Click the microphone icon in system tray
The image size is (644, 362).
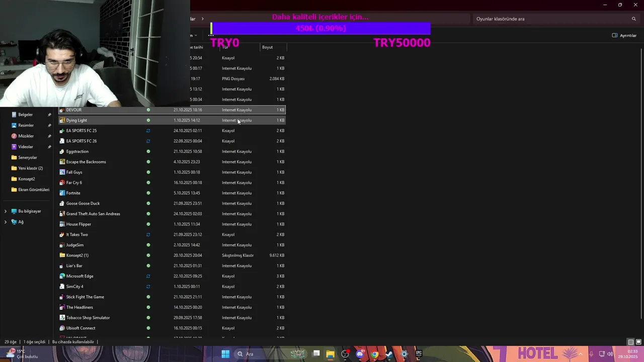(x=592, y=354)
